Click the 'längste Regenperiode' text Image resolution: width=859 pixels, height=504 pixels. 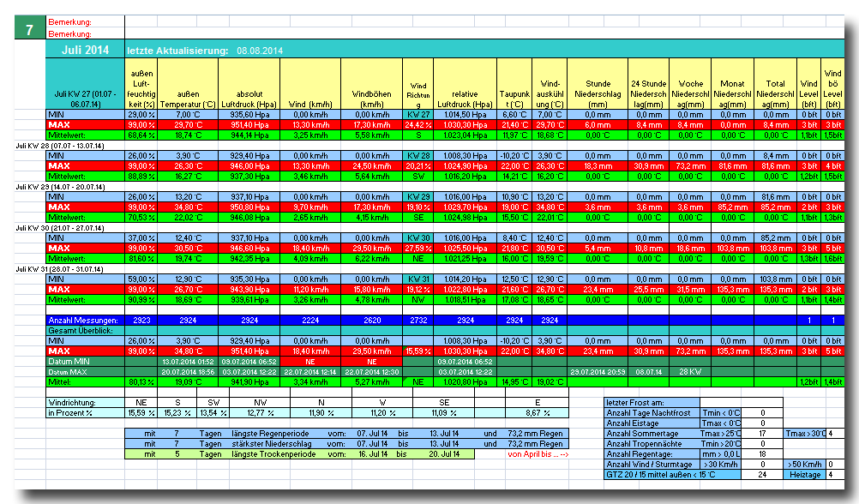[x=270, y=434]
